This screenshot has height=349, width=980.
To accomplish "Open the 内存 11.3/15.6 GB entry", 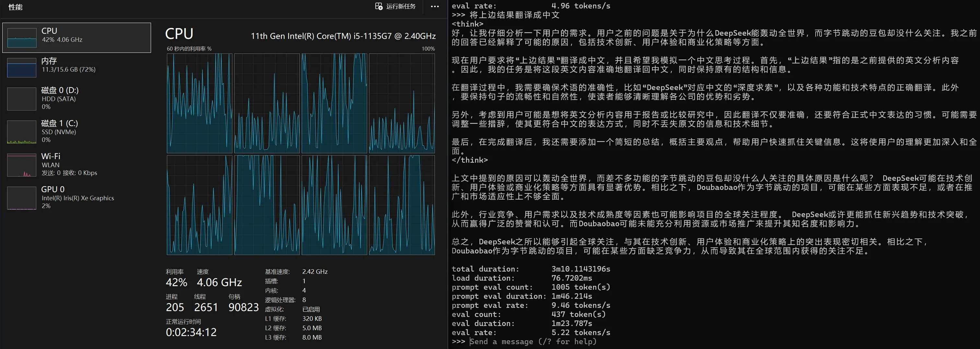I will pos(76,67).
